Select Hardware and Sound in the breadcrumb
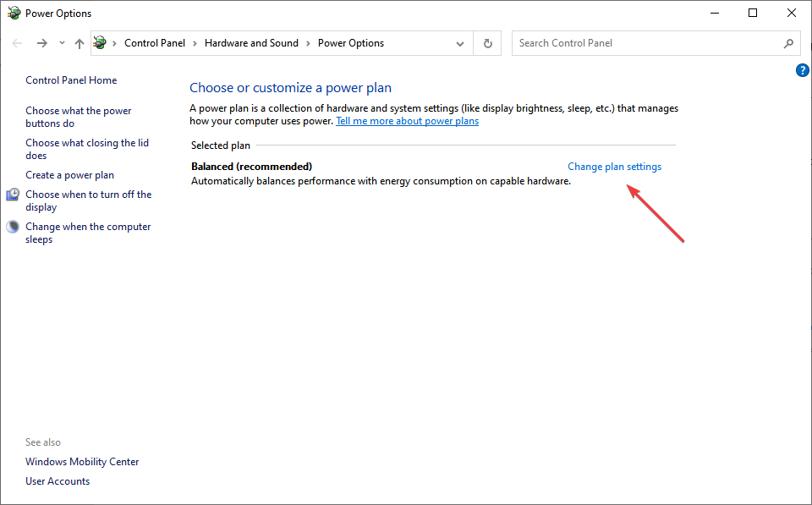This screenshot has width=812, height=505. click(x=251, y=43)
